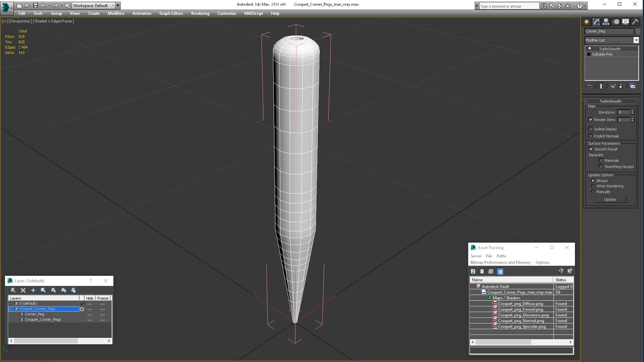The width and height of the screenshot is (644, 362).
Task: Click the TurboSmooth Update button
Action: tap(610, 199)
